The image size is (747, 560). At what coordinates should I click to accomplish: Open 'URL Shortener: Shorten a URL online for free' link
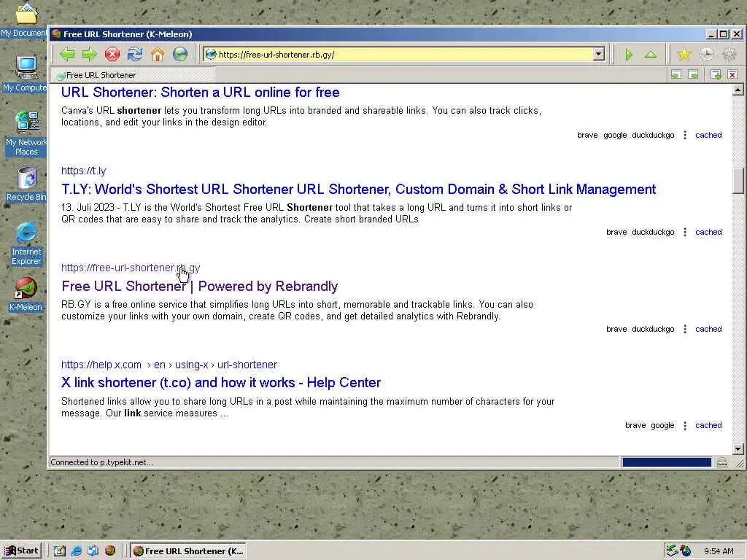pyautogui.click(x=200, y=93)
